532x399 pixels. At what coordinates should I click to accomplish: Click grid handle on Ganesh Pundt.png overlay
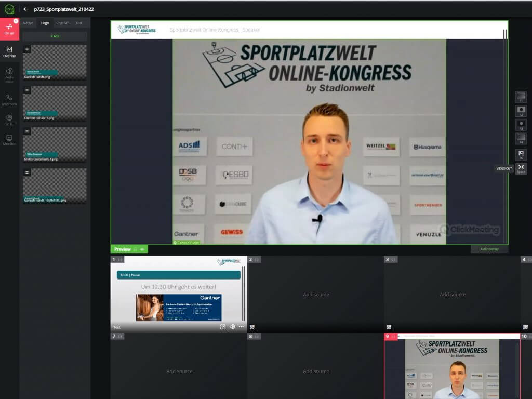point(27,49)
